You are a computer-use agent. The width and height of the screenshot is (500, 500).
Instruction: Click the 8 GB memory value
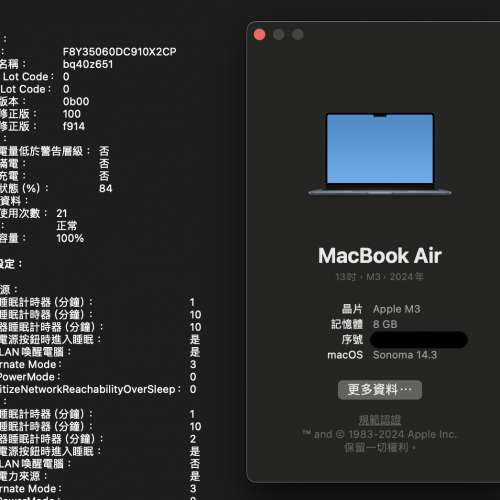pos(385,324)
